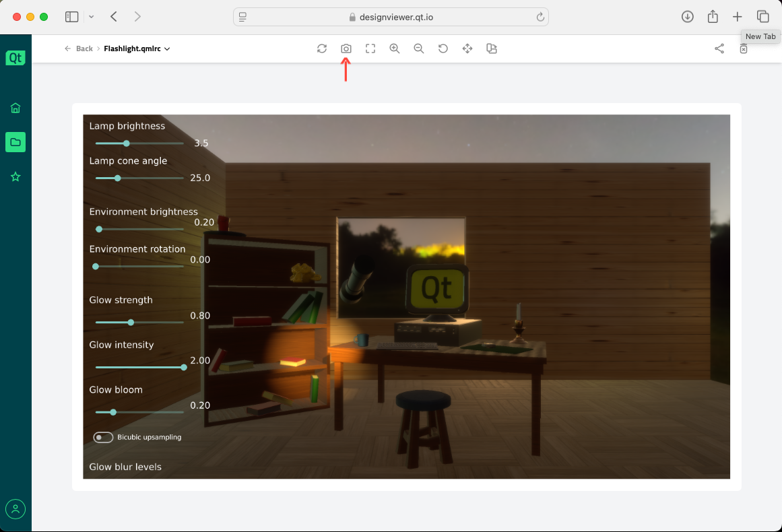
Task: Click Safari share icon in browser toolbar
Action: click(x=713, y=16)
